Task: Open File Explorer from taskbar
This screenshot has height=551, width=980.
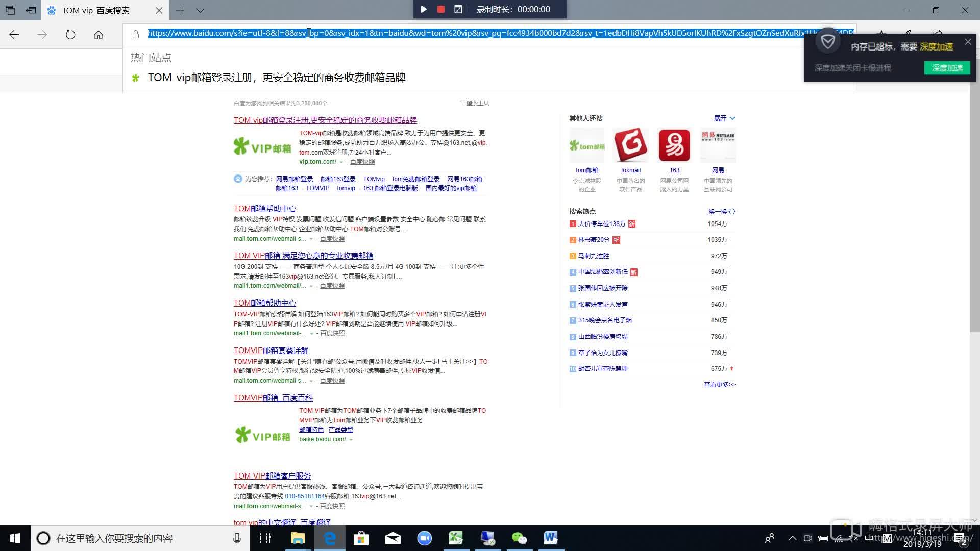Action: [298, 538]
